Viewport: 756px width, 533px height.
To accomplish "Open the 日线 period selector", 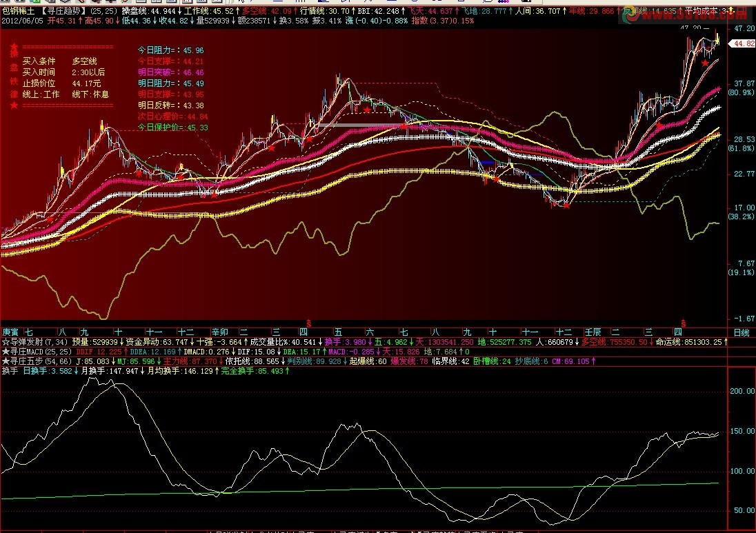I will coord(742,332).
